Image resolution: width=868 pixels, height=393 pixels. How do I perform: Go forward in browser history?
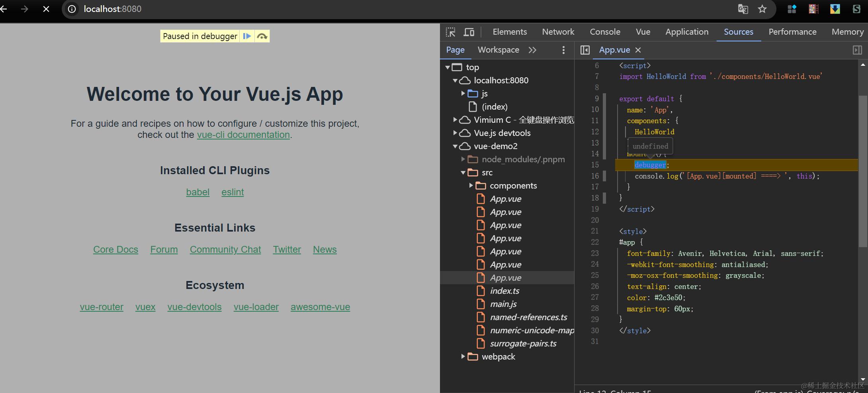25,9
